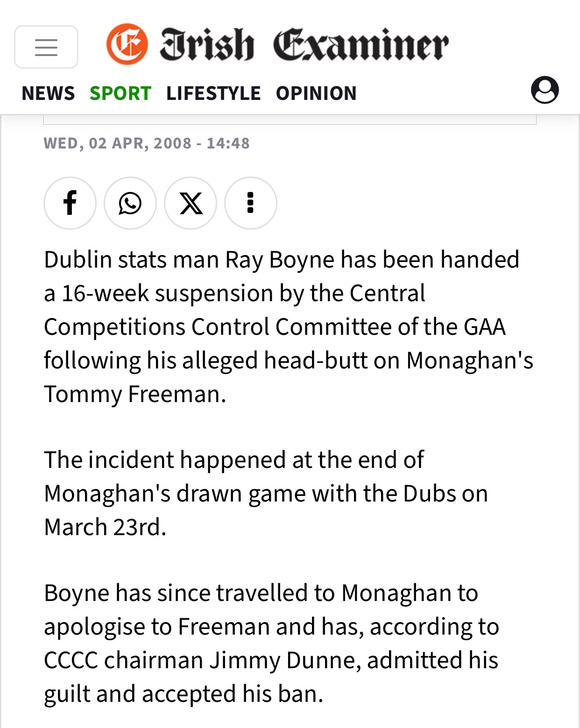
Task: Click the article timestamp Wed, 02 Apr, 2008
Action: pos(147,143)
